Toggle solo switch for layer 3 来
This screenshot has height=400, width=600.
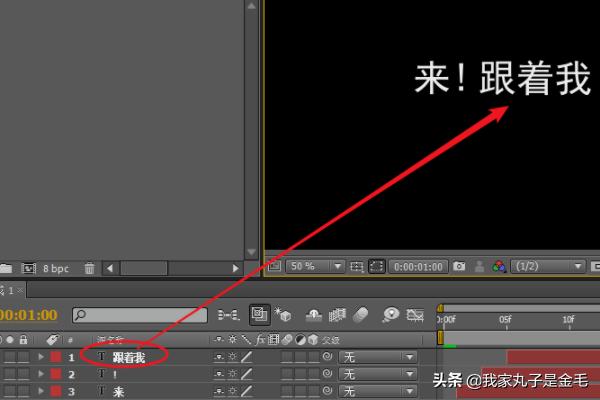tap(10, 391)
